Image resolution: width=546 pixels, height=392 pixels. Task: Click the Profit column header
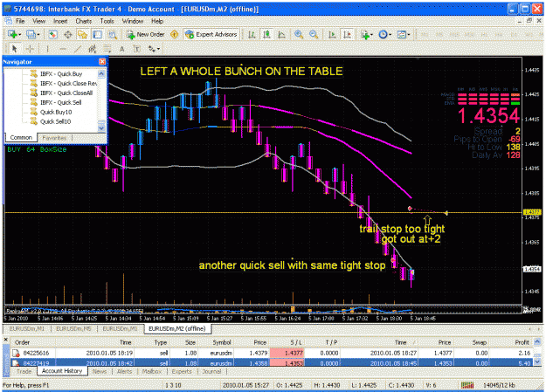pos(522,342)
